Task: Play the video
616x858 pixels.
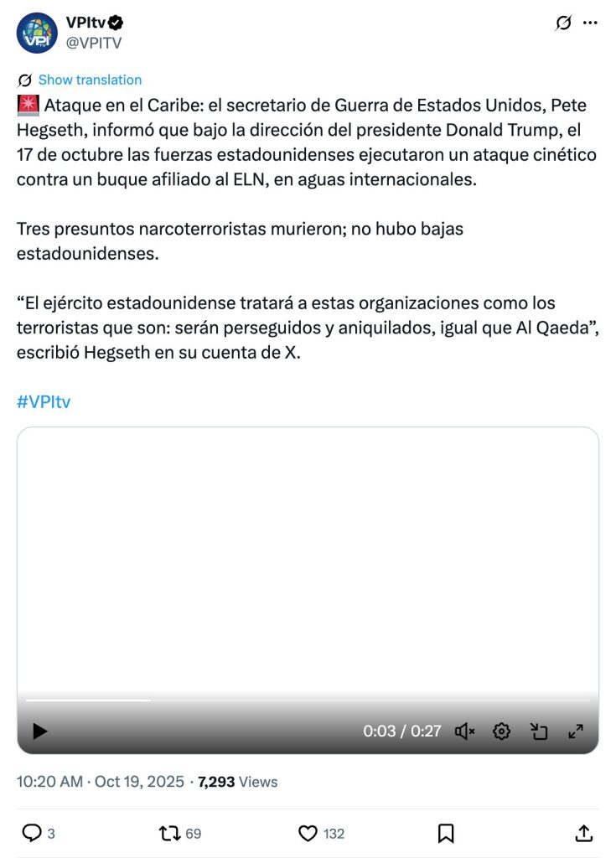Action: [x=39, y=731]
